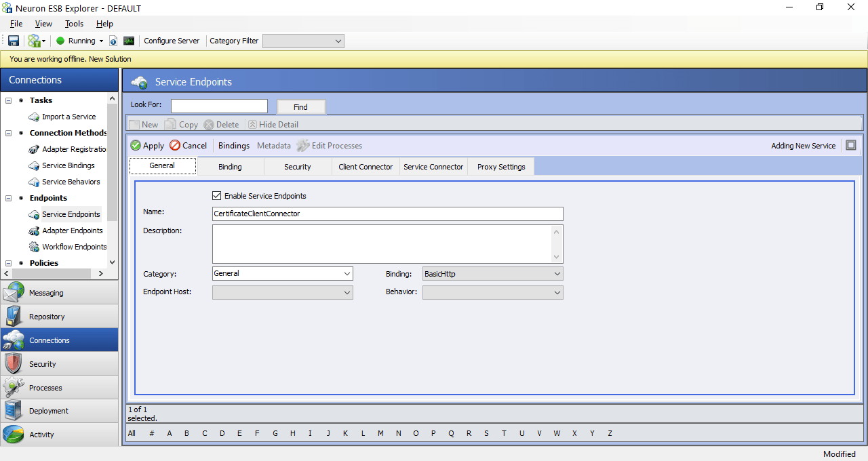Viewport: 868px width, 461px height.
Task: Open the Processes section icon
Action: pyautogui.click(x=14, y=388)
